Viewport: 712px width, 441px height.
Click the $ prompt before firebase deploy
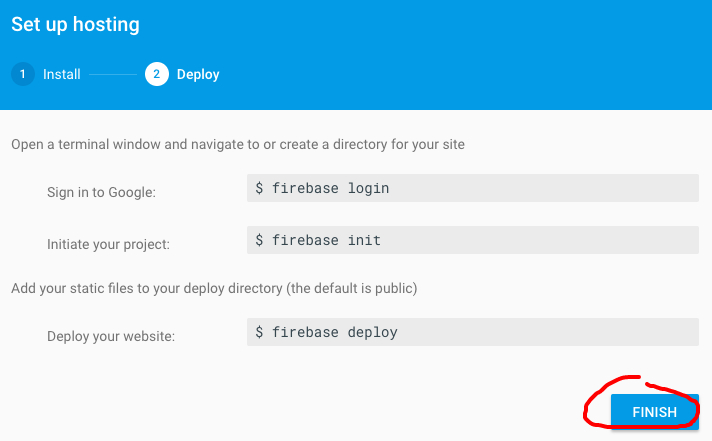pyautogui.click(x=260, y=332)
